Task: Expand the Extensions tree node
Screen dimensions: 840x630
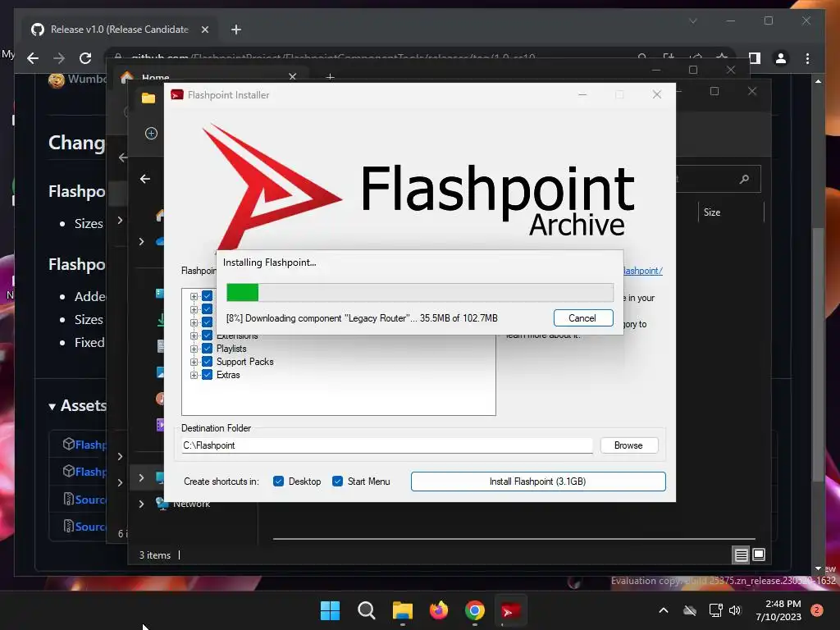Action: coord(194,336)
